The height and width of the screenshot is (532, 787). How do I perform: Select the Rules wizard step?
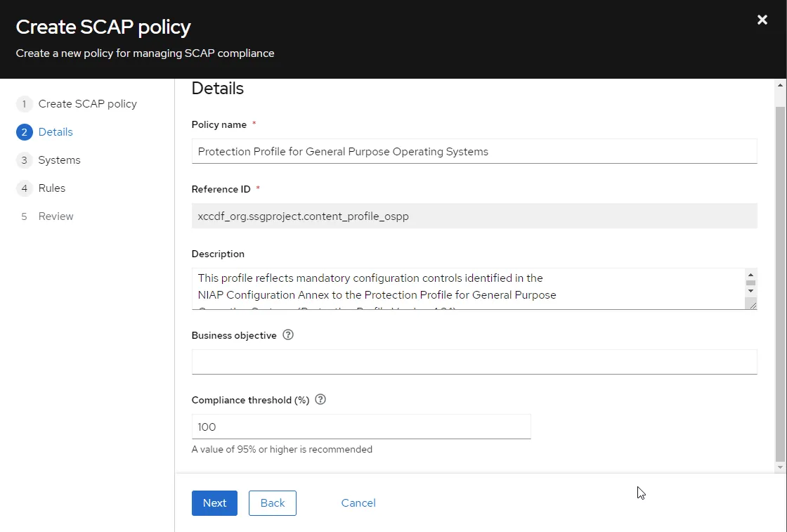pyautogui.click(x=52, y=188)
